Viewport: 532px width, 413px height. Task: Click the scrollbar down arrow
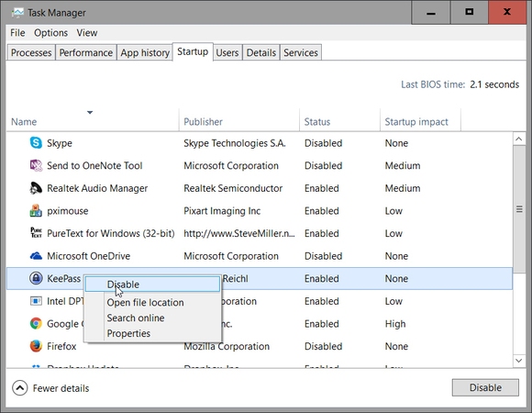coord(518,361)
